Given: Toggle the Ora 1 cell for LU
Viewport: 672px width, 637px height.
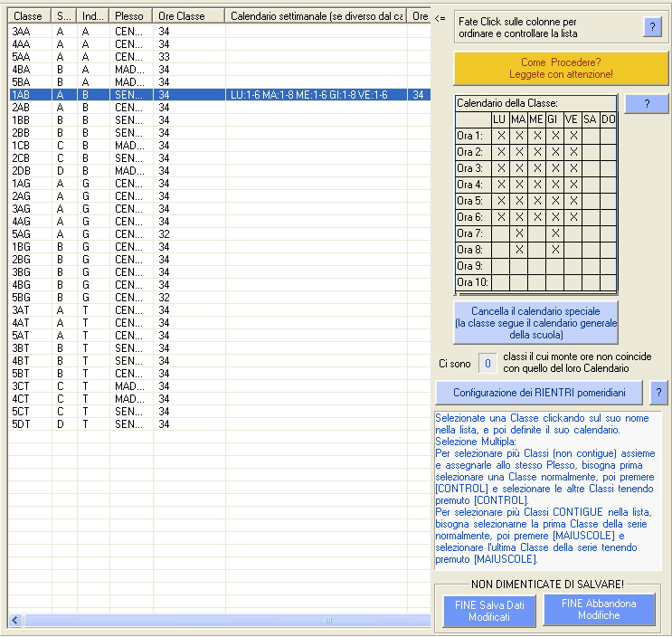Looking at the screenshot, I should tap(500, 136).
